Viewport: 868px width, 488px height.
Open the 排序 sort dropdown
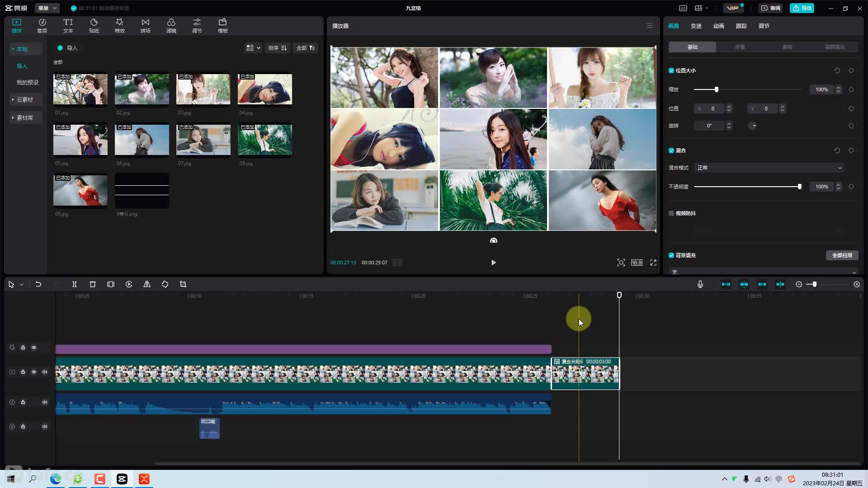click(278, 48)
